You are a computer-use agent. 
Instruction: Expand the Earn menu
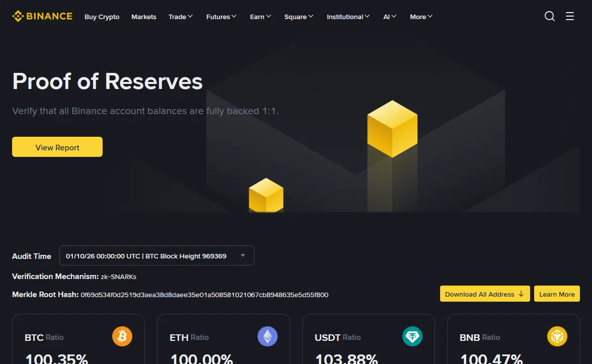tap(261, 17)
